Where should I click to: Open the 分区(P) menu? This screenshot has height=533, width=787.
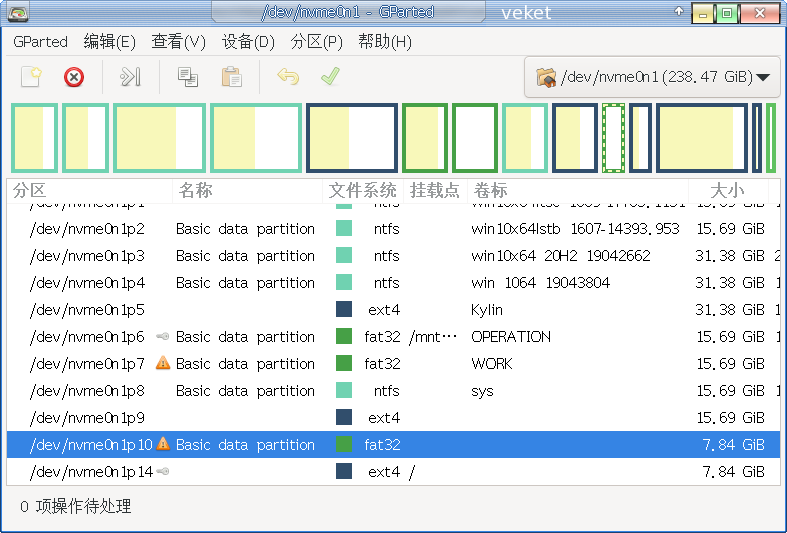click(x=316, y=41)
